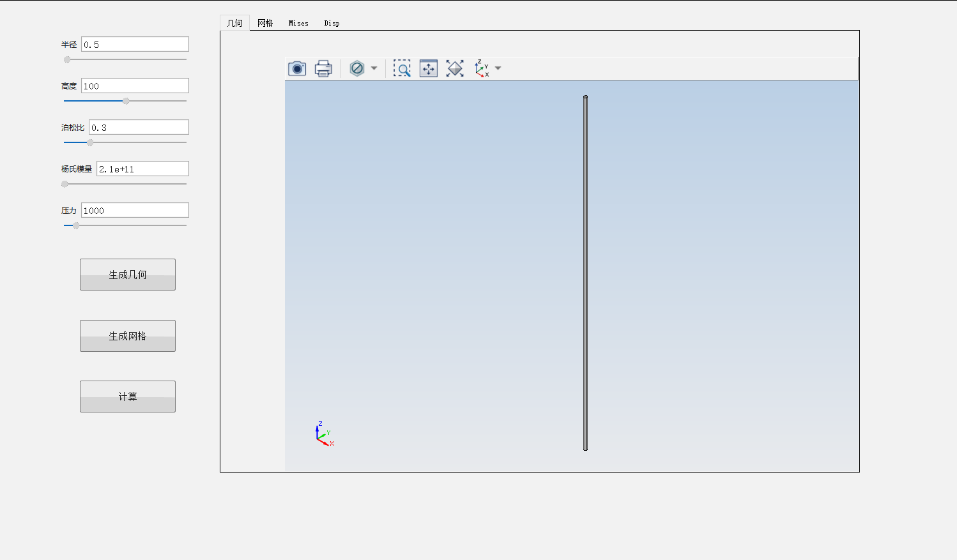Click the 生成网格 button
The height and width of the screenshot is (560, 957).
(128, 336)
